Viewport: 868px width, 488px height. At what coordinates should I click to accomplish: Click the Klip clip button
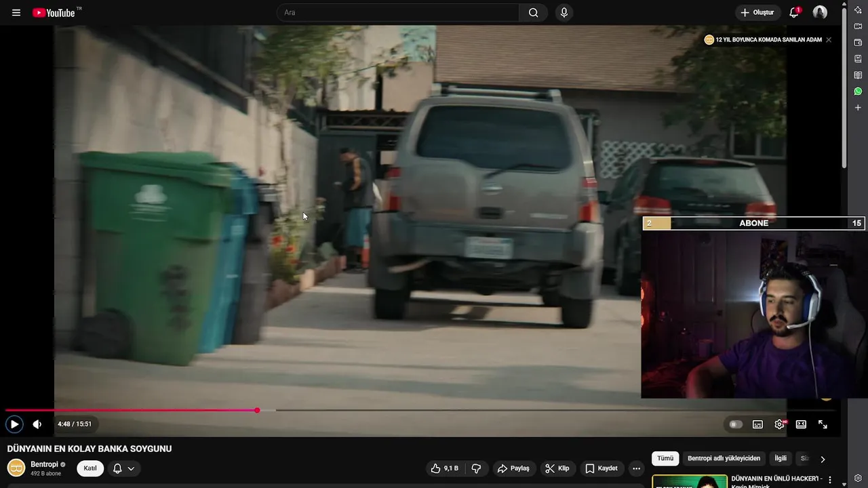(557, 468)
